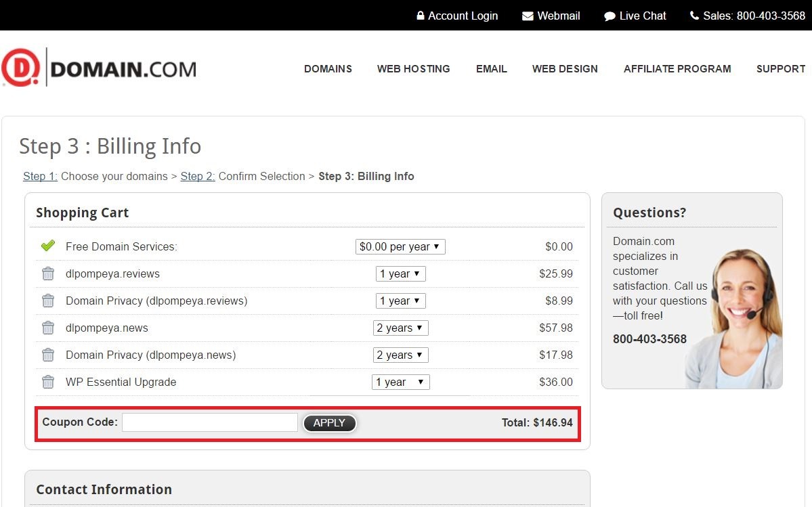
Task: Delete dlpompeya.reviews using its trash icon
Action: click(48, 273)
